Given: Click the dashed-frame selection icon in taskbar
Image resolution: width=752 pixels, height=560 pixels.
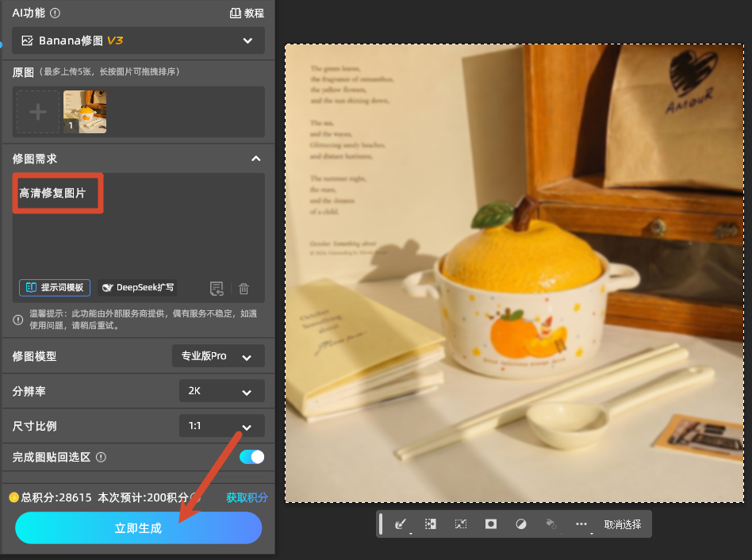Looking at the screenshot, I should [460, 524].
